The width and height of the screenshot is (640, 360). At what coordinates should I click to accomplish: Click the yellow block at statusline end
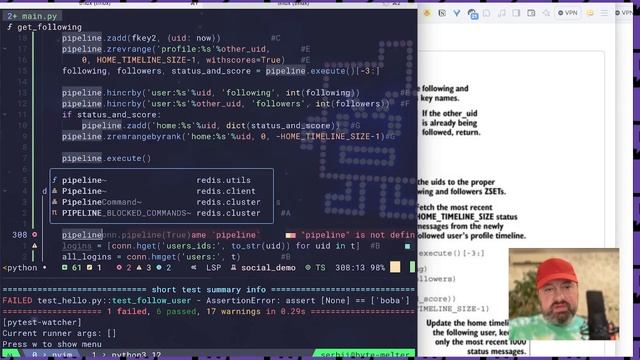tap(395, 267)
